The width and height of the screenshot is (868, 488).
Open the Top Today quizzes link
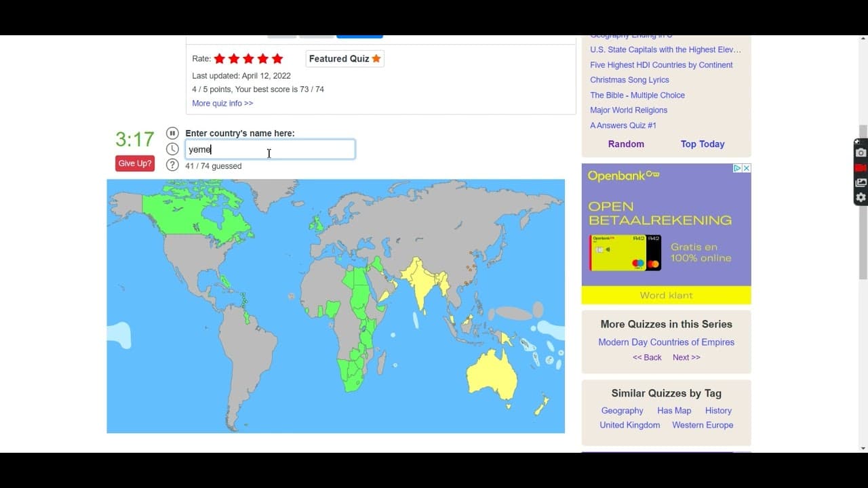click(703, 144)
